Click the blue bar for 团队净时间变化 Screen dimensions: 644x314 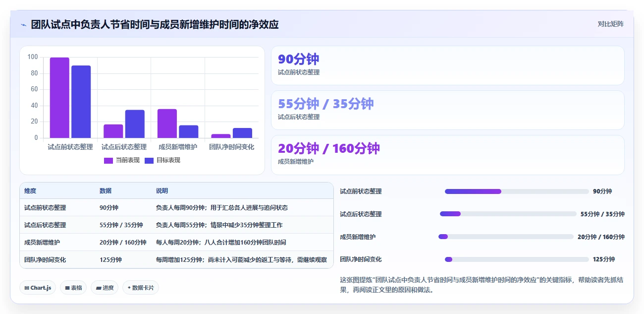point(242,133)
